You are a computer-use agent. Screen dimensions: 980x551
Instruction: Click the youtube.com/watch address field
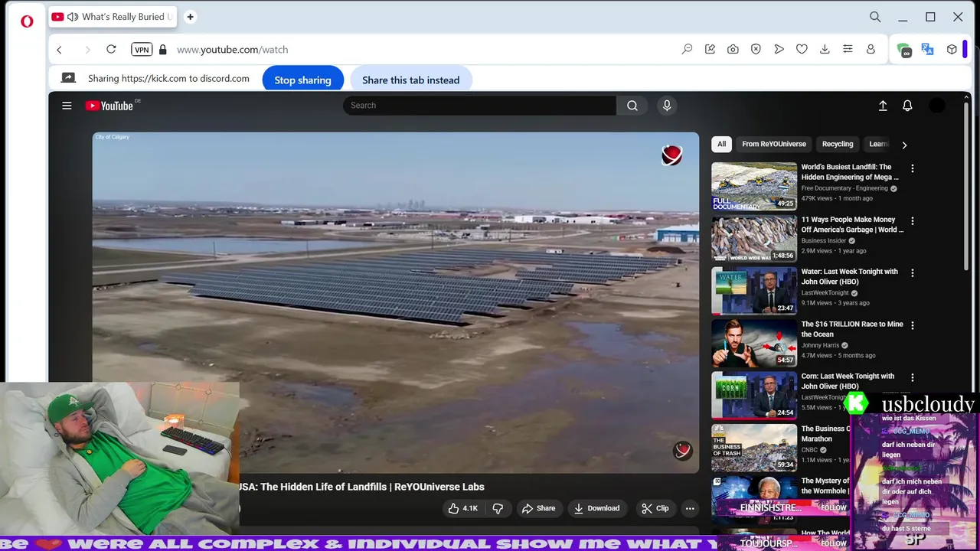coord(233,50)
